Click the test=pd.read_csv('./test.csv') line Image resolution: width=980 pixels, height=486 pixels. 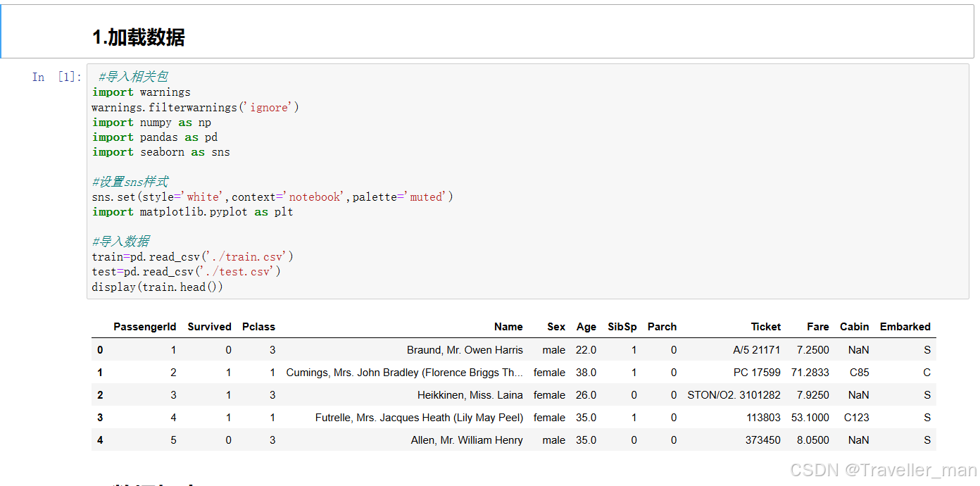pyautogui.click(x=187, y=271)
